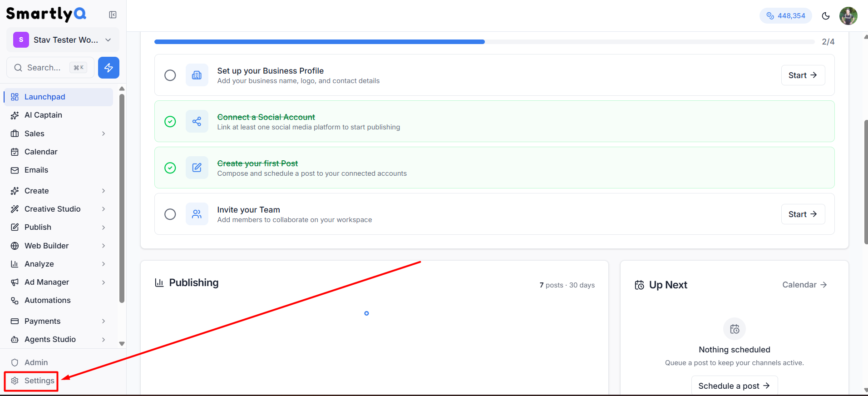This screenshot has width=868, height=396.
Task: Click the Analyze chart icon
Action: click(15, 264)
